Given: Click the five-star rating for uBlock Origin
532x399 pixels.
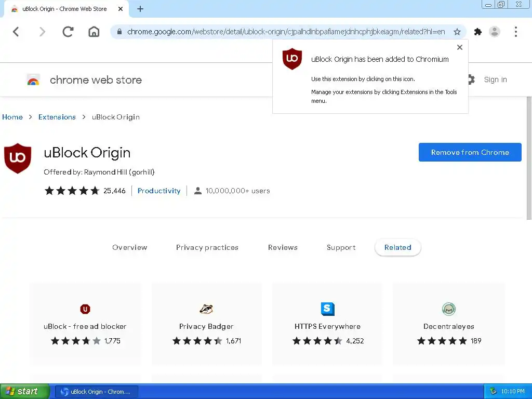Looking at the screenshot, I should coord(72,191).
